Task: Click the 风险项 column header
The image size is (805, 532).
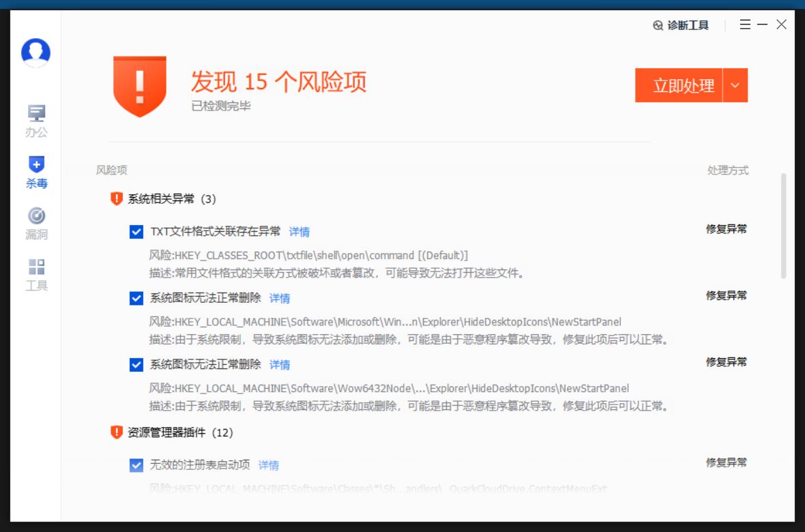Action: tap(111, 171)
